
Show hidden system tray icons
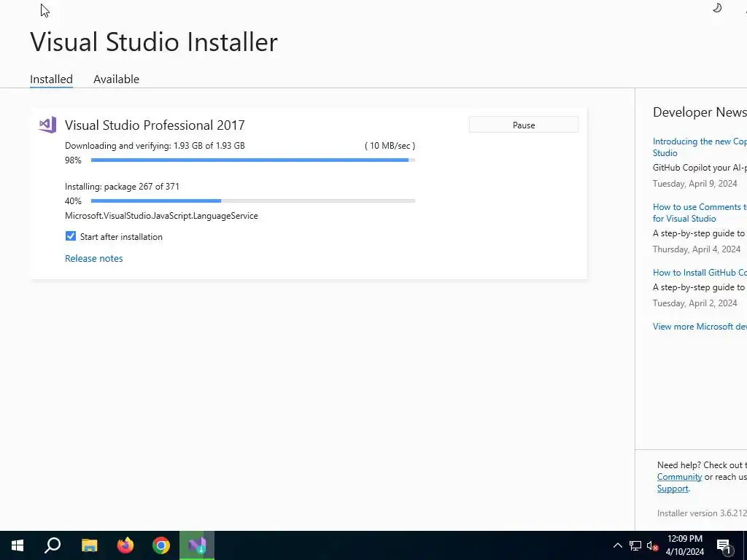[617, 545]
